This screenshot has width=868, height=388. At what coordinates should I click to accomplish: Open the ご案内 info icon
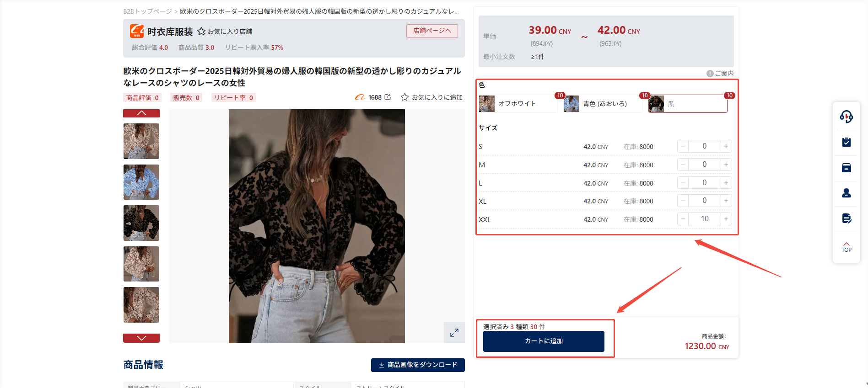(x=710, y=74)
